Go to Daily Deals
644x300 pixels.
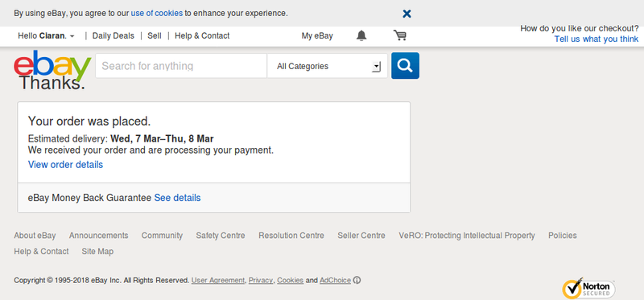coord(113,35)
